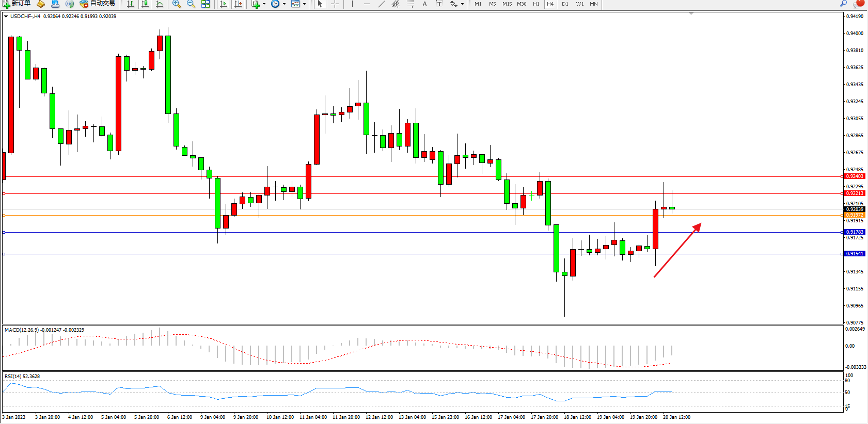The height and width of the screenshot is (424, 868).
Task: Toggle the 自动交易 auto trading button
Action: point(97,4)
